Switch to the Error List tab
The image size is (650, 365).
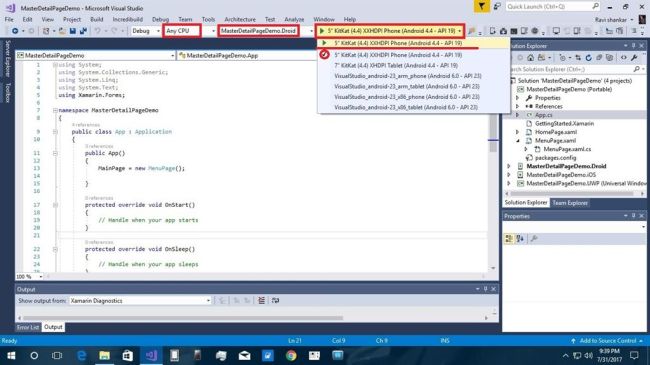coord(28,327)
